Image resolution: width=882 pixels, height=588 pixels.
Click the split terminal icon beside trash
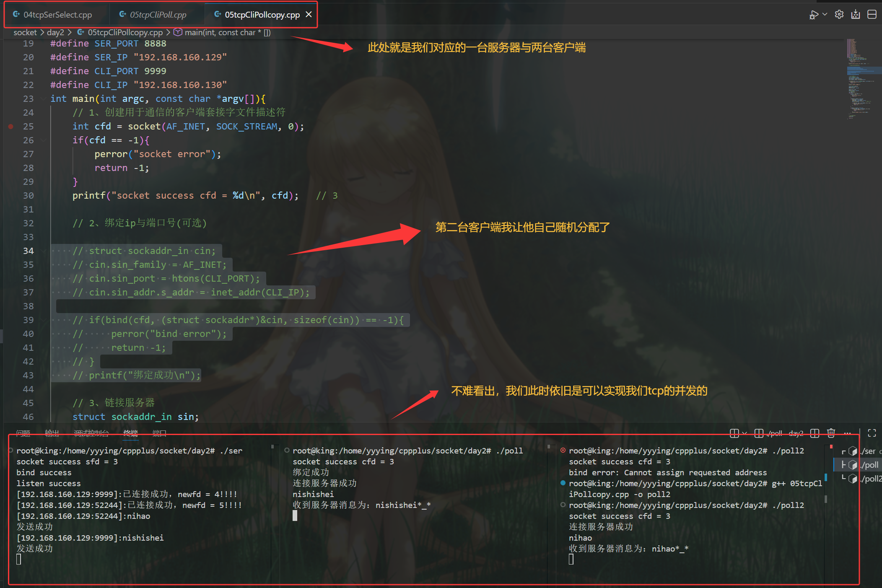(815, 433)
